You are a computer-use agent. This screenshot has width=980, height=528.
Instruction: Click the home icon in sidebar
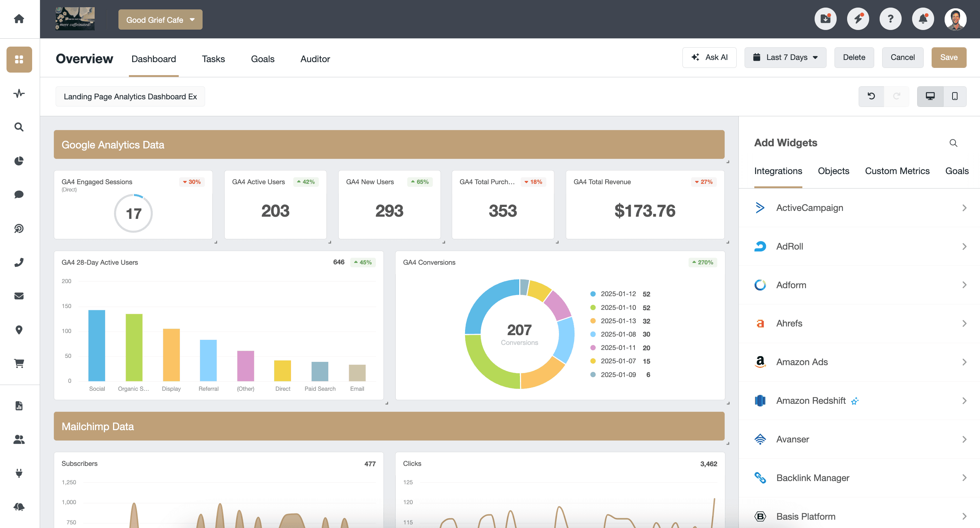pos(19,19)
